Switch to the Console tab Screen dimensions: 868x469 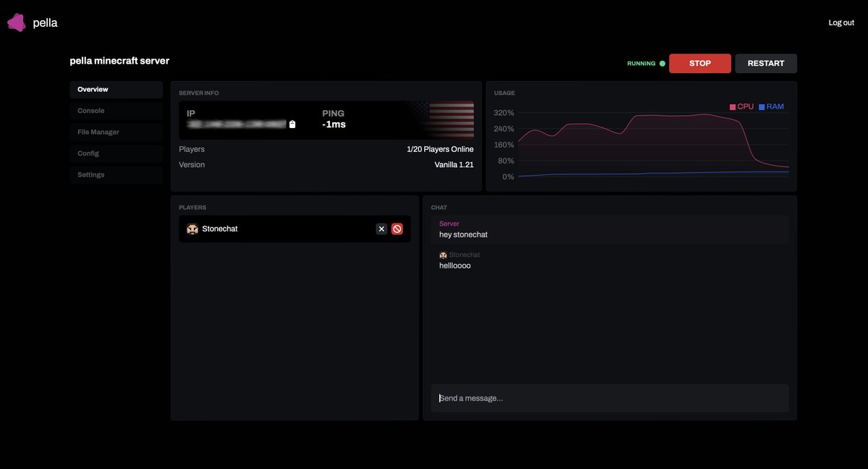coord(116,111)
